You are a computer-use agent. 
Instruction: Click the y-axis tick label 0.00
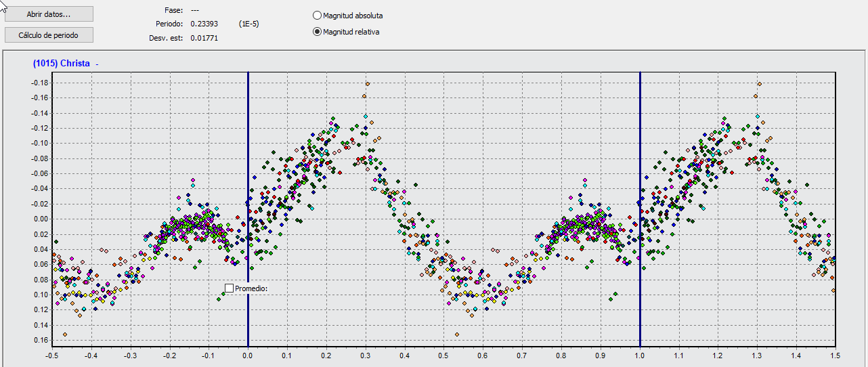[x=41, y=219]
